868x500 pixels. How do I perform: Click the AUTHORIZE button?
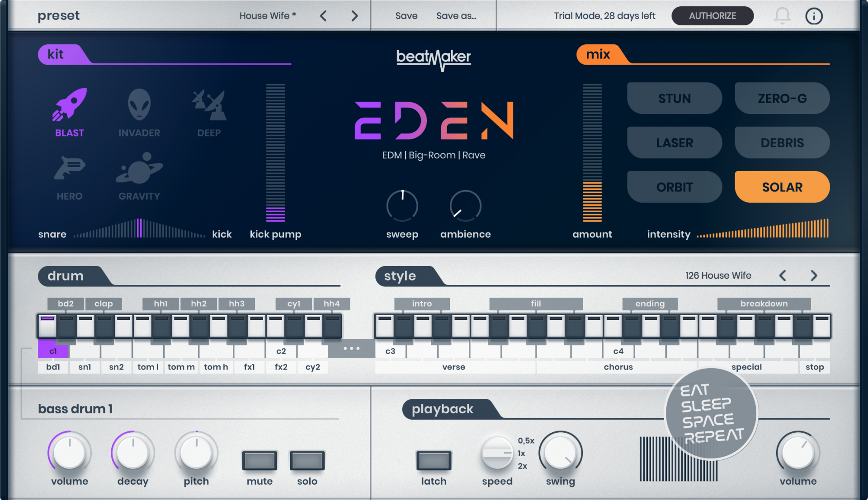click(712, 16)
